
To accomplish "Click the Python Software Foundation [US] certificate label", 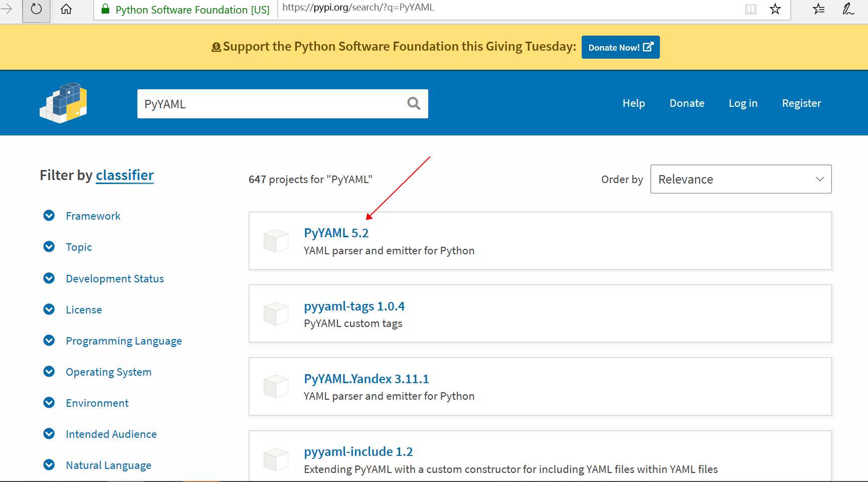I will 193,10.
